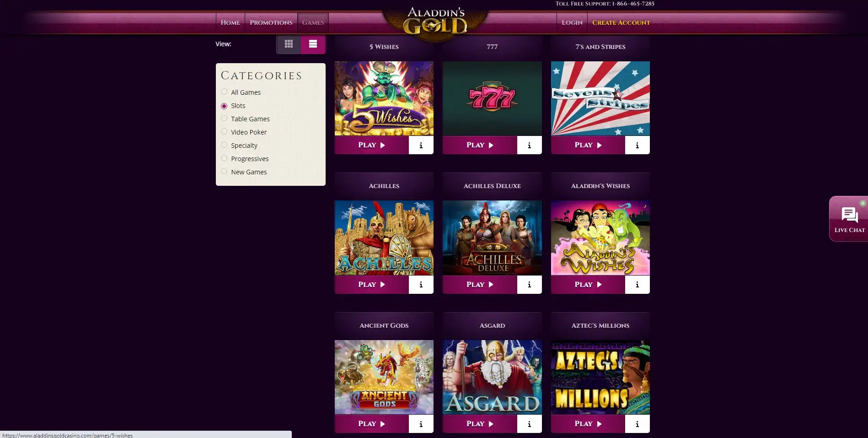Image resolution: width=868 pixels, height=438 pixels.
Task: Click the Login link
Action: pos(572,22)
